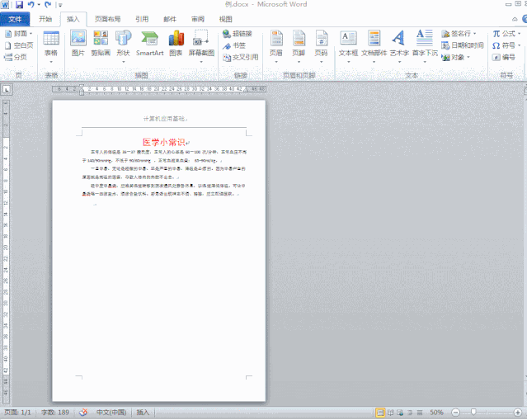Insert Date and Time (日期和时间)
Screen dimensions: 527x420
[x=463, y=45]
